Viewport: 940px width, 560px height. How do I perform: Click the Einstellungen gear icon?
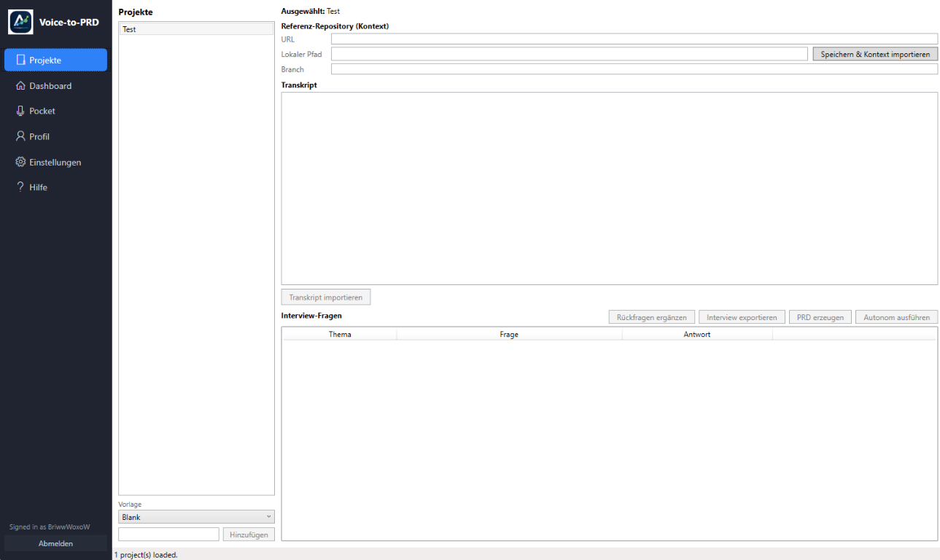click(20, 162)
